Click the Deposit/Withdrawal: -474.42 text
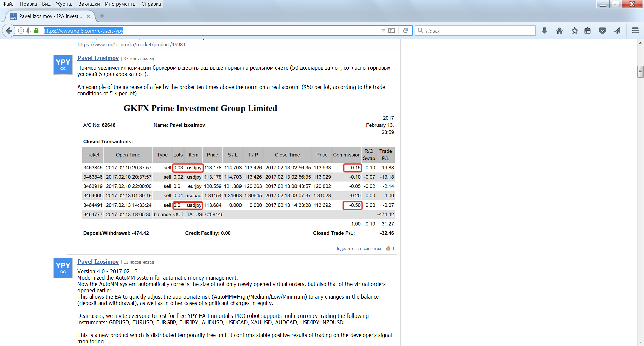This screenshot has width=644, height=346. (116, 233)
